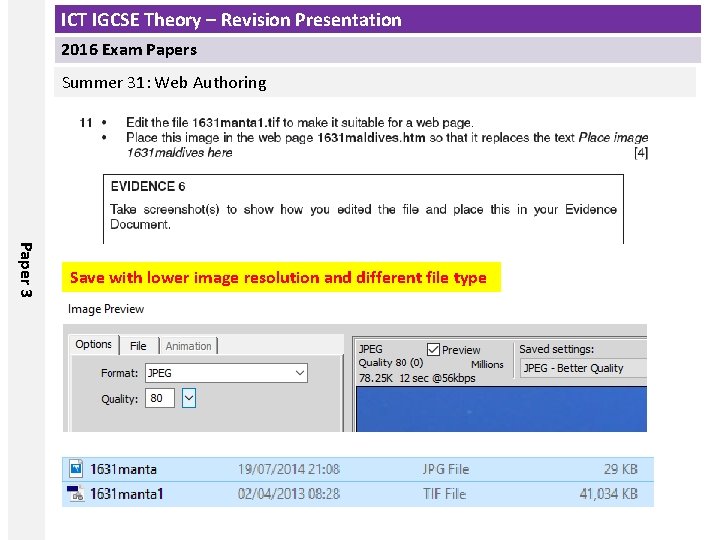Click the Quality value field showing 80
Image resolution: width=720 pixels, height=540 pixels.
[x=160, y=398]
